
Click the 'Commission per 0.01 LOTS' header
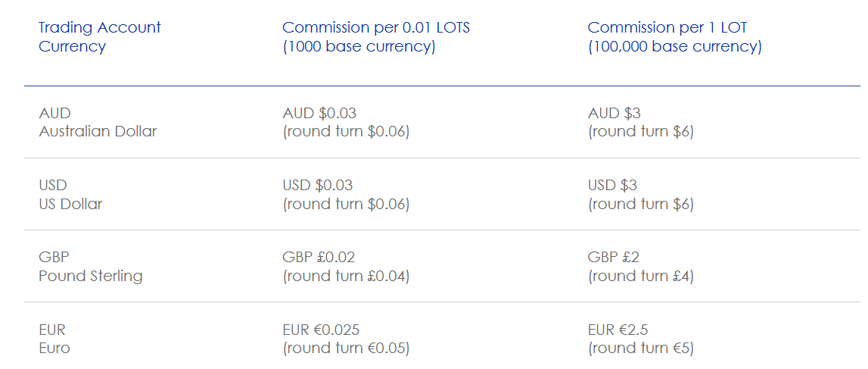pyautogui.click(x=376, y=28)
